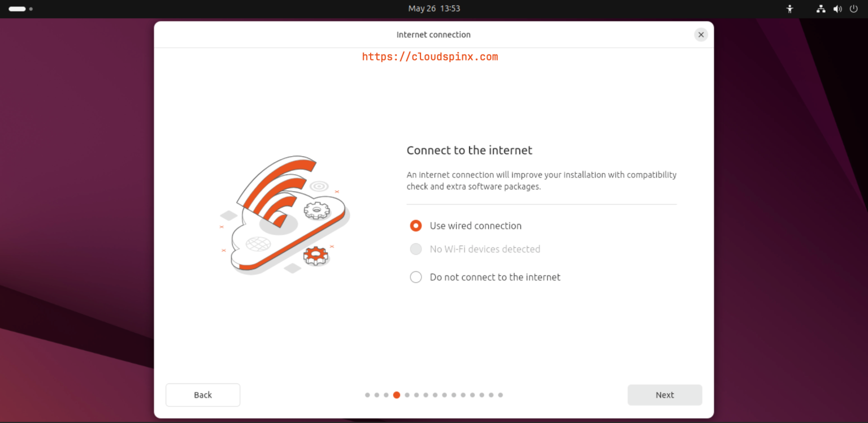Click the power icon in the top bar
The image size is (868, 423).
pyautogui.click(x=854, y=8)
